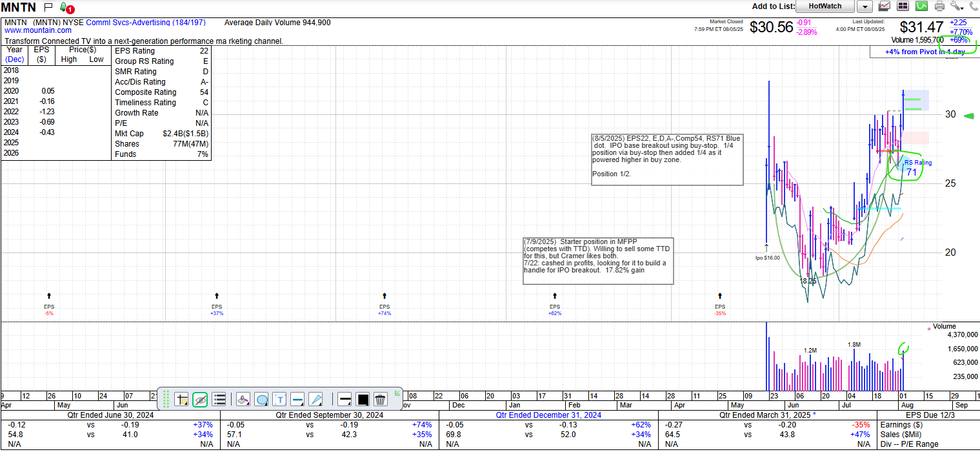Click the 2022 EPS value -1.23

click(x=46, y=112)
